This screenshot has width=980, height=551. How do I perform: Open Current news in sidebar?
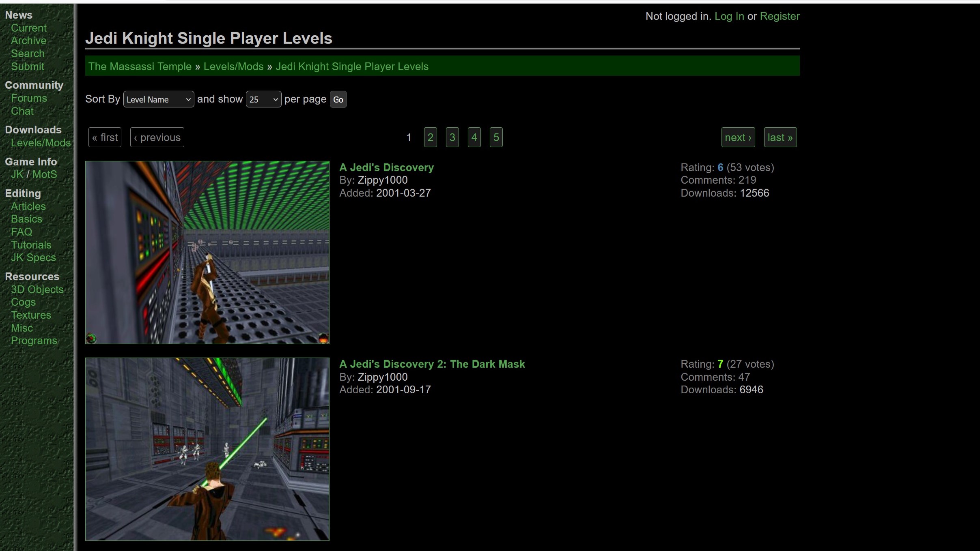tap(29, 28)
